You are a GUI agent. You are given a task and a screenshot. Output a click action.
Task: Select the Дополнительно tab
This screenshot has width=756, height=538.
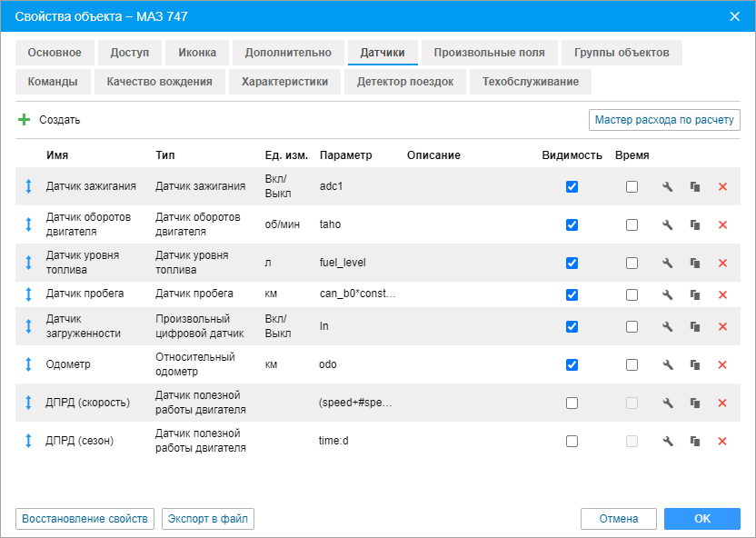coord(288,53)
